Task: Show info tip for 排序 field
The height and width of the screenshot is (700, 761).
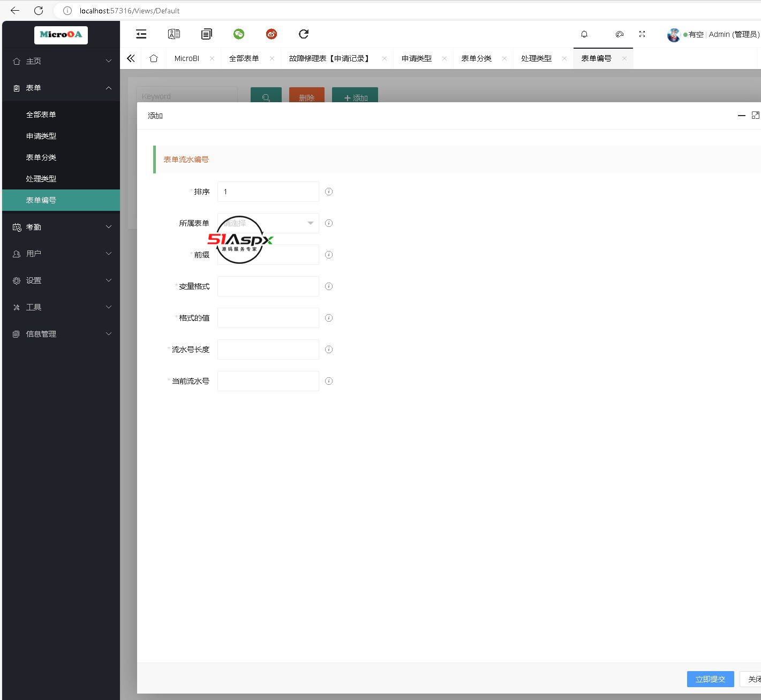Action: pos(329,192)
